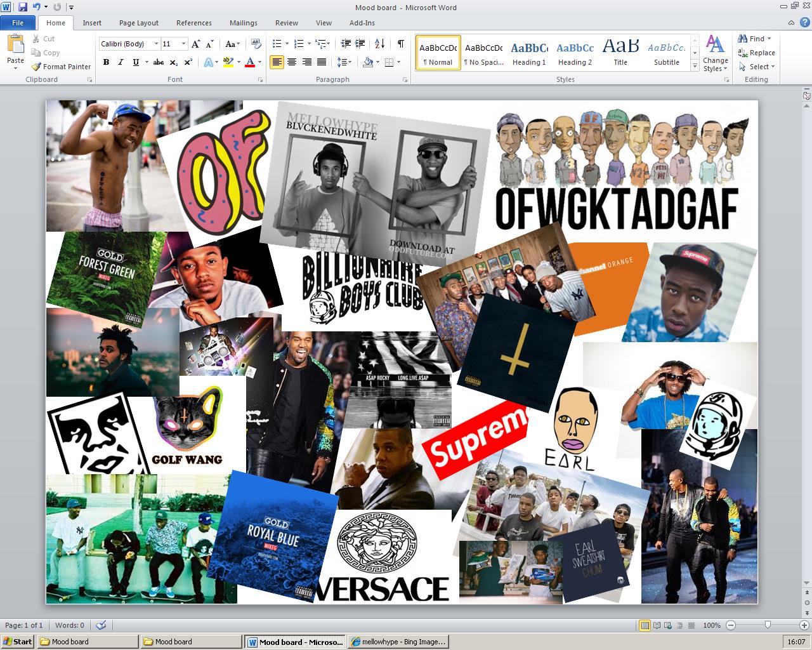Click the Cut scissors icon

point(36,39)
